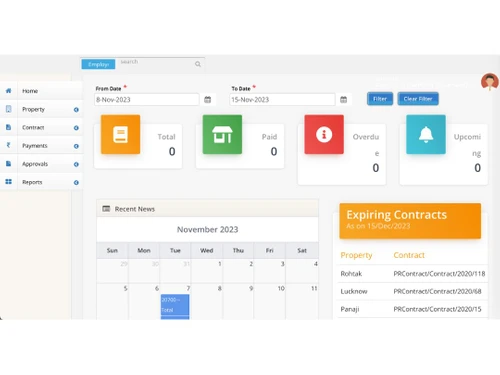
Task: Open the Contract menu item
Action: click(x=33, y=127)
